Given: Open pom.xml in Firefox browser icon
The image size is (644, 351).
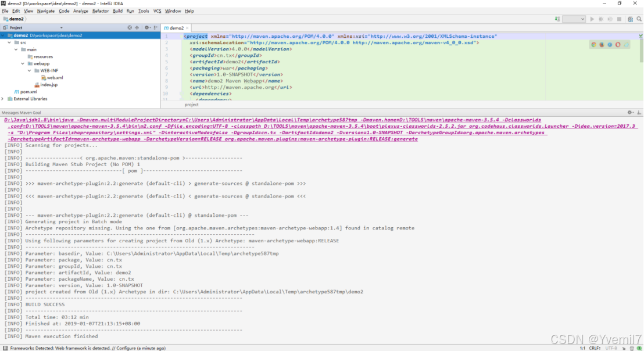Looking at the screenshot, I should (602, 45).
